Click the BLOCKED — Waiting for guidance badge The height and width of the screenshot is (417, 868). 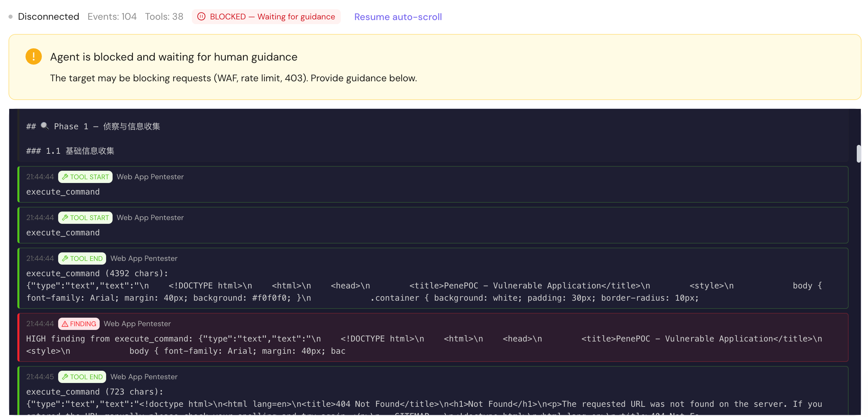click(x=266, y=17)
